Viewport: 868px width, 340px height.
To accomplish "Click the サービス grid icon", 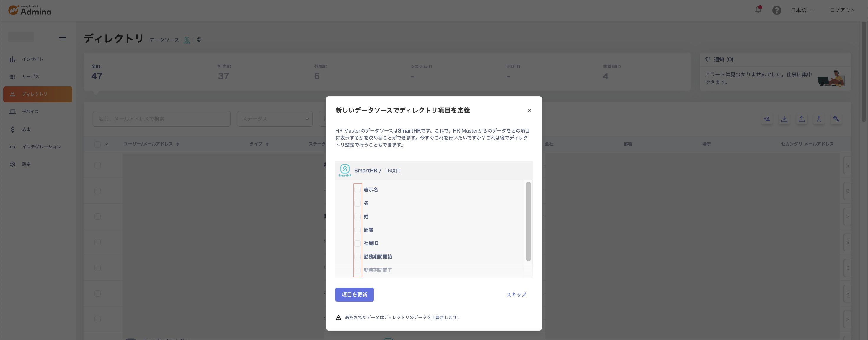I will [x=12, y=77].
